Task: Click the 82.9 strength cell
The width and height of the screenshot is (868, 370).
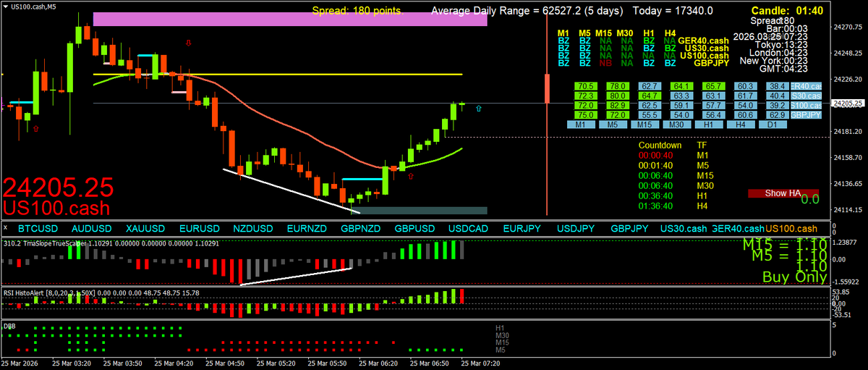Action: (618, 105)
